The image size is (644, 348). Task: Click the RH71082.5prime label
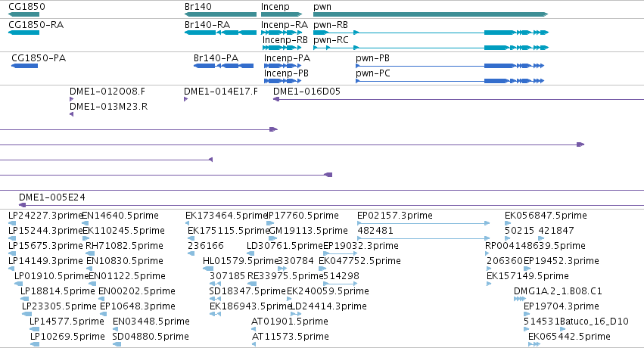click(x=124, y=246)
